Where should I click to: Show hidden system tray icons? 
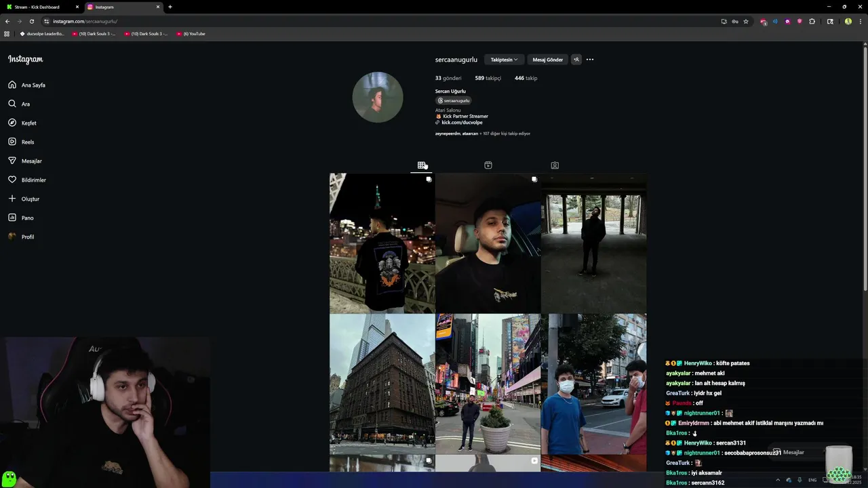coord(778,480)
